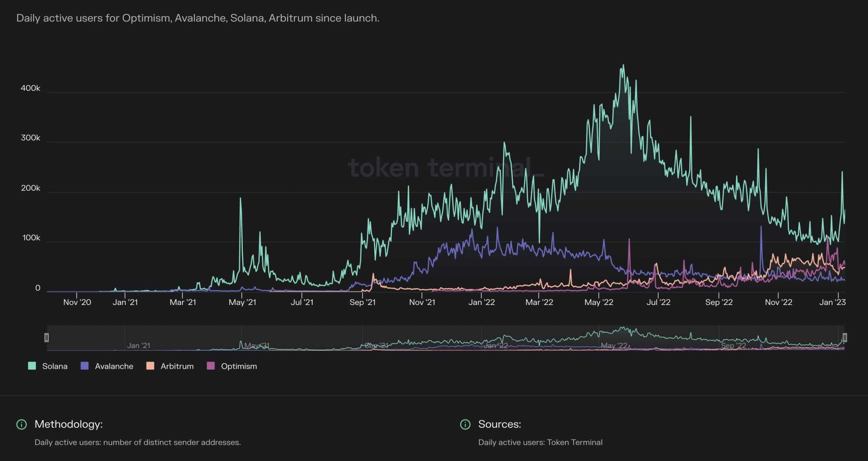Click the 400k y-axis label
This screenshot has height=461, width=868.
click(31, 88)
